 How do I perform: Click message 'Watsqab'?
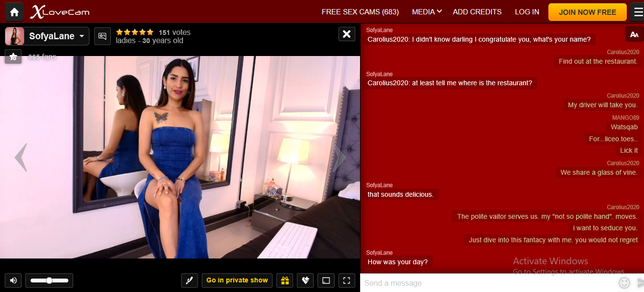point(624,127)
